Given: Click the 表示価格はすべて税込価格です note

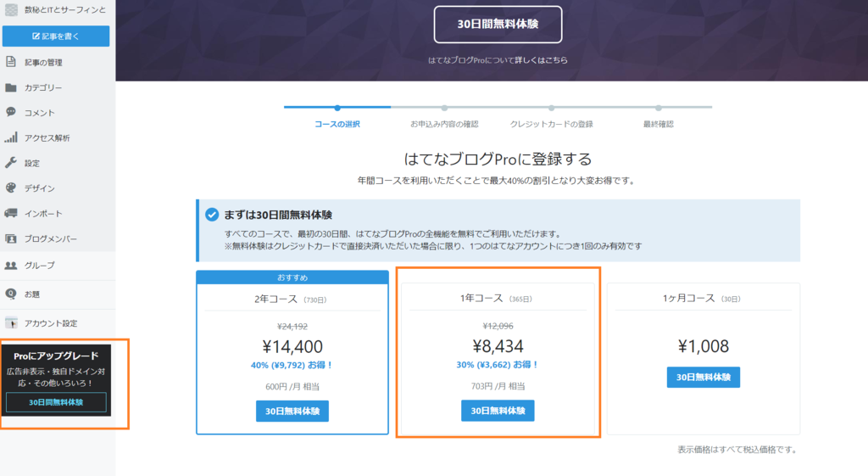Looking at the screenshot, I should pyautogui.click(x=738, y=450).
